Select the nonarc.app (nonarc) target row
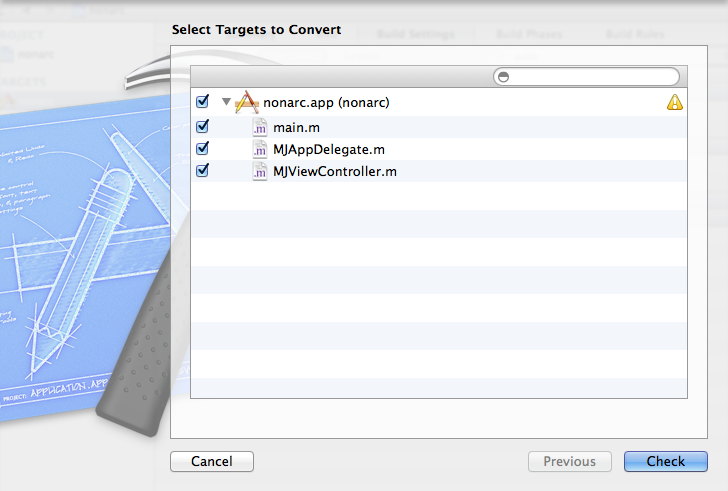The width and height of the screenshot is (728, 491). (x=326, y=102)
